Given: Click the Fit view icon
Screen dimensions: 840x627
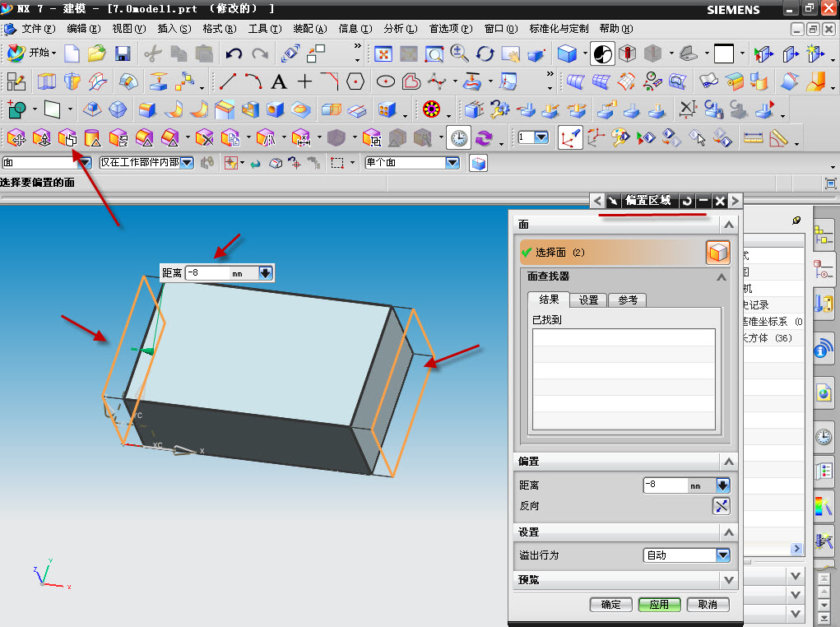Looking at the screenshot, I should point(383,53).
